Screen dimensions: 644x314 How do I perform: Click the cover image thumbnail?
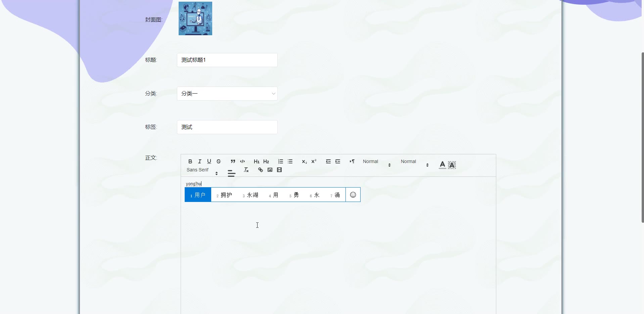point(195,18)
